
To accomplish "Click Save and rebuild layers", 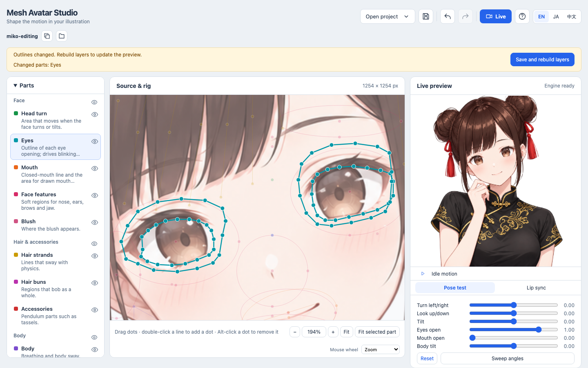I will pos(542,60).
